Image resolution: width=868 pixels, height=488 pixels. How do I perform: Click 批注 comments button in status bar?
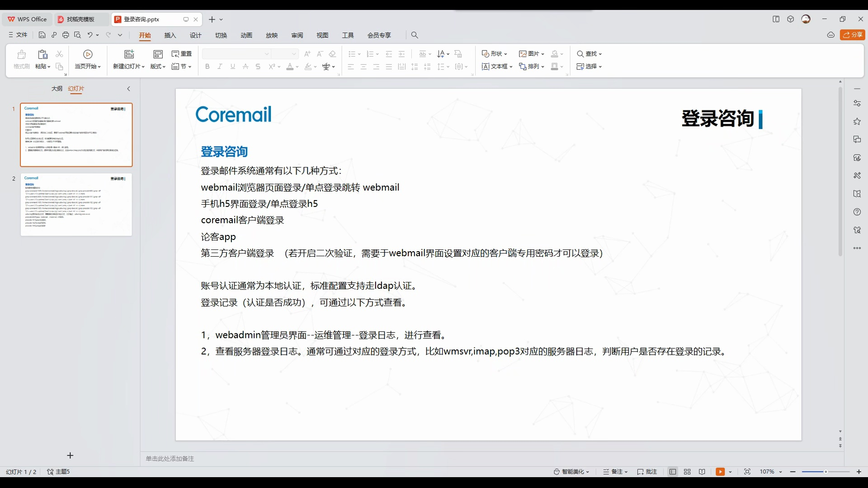click(x=647, y=472)
